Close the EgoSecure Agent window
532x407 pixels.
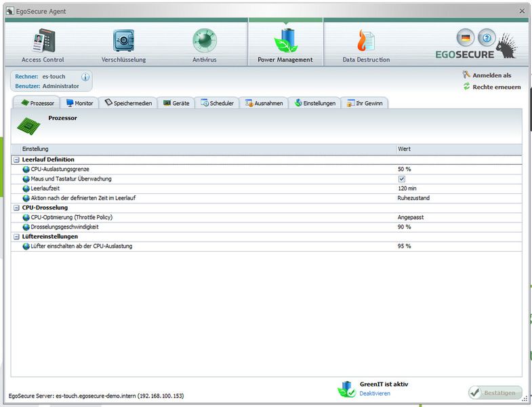522,12
